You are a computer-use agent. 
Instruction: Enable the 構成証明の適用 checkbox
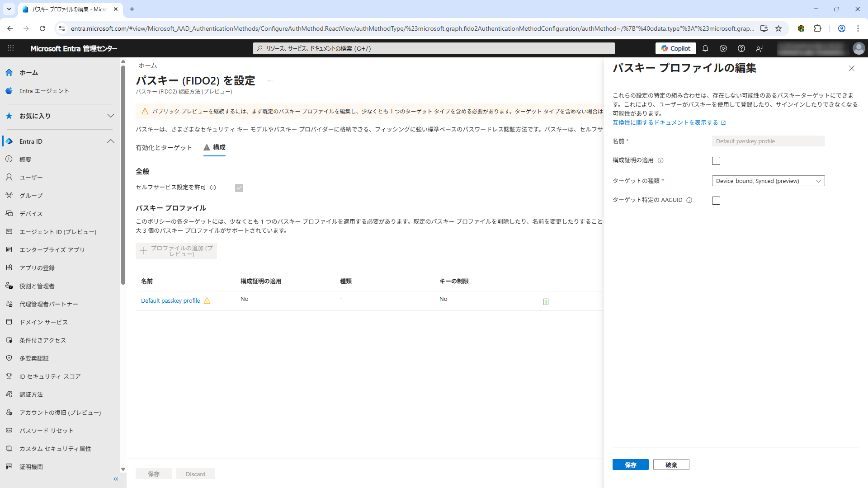point(716,161)
